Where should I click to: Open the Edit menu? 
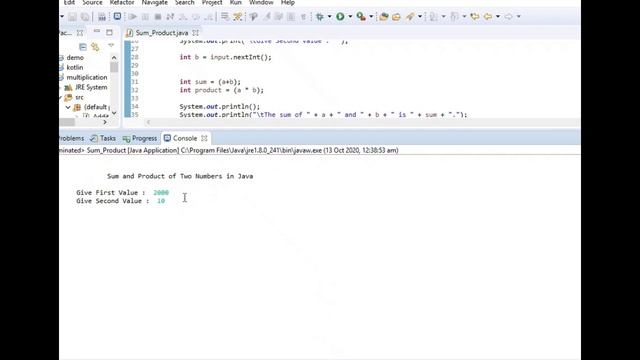click(69, 2)
